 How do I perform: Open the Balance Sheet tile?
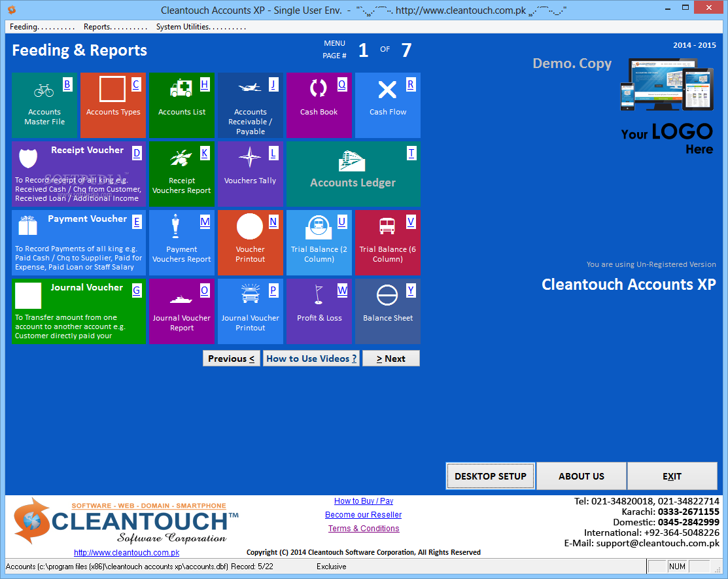(x=388, y=311)
